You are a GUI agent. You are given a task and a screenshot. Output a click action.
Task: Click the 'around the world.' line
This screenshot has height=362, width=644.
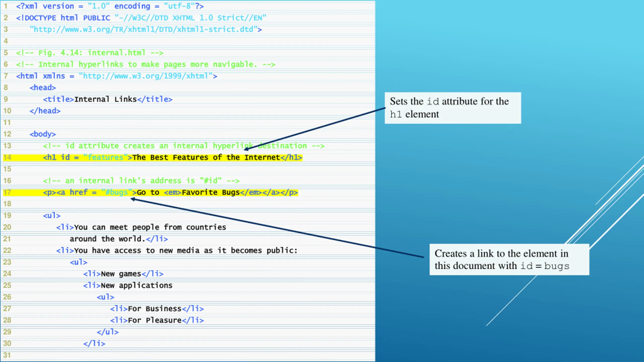119,239
